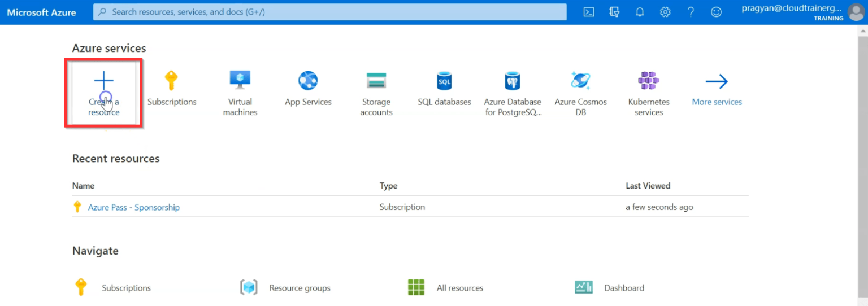Open the Feedback smiley icon
Viewport: 868px width, 306px height.
tap(716, 12)
